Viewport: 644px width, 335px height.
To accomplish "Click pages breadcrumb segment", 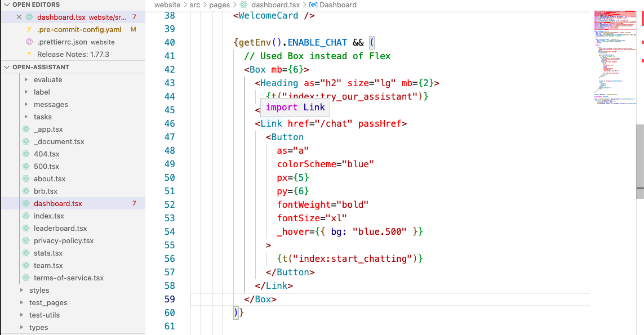I will tap(219, 5).
